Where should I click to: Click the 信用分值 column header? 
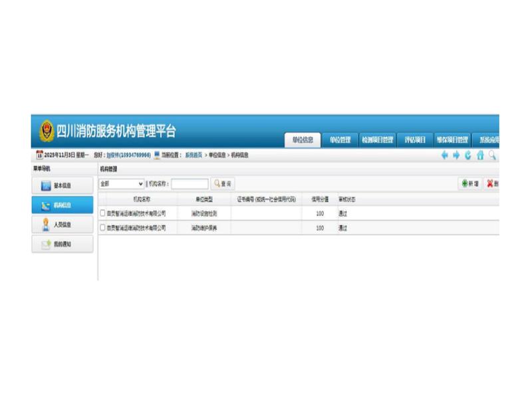320,199
